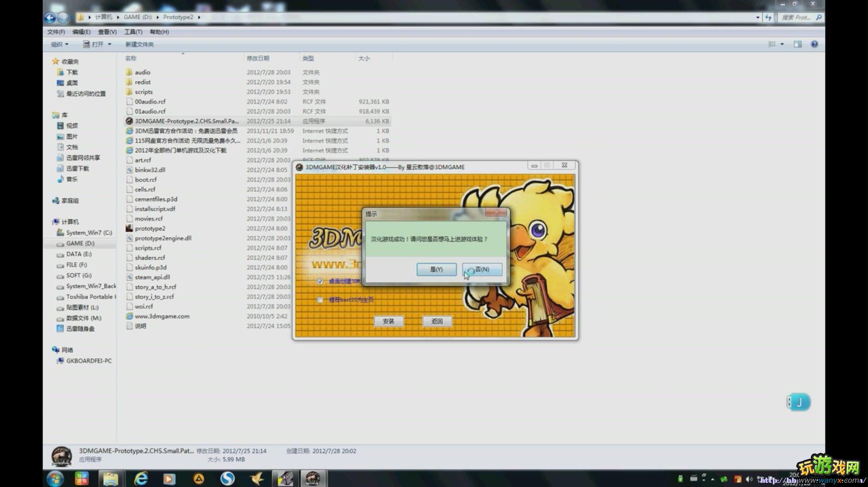This screenshot has width=868, height=487.
Task: Click the 类型 column header
Action: (308, 58)
